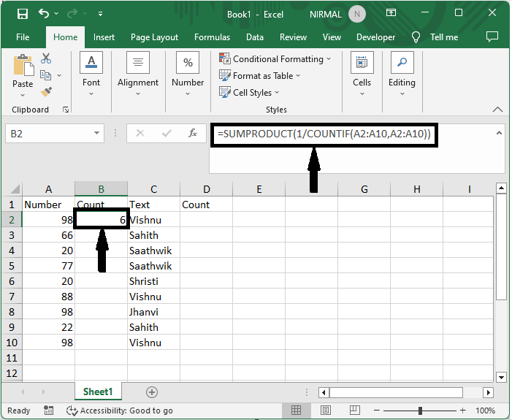Switch to Page Break Preview icon
Image resolution: width=512 pixels, height=420 pixels.
355,410
